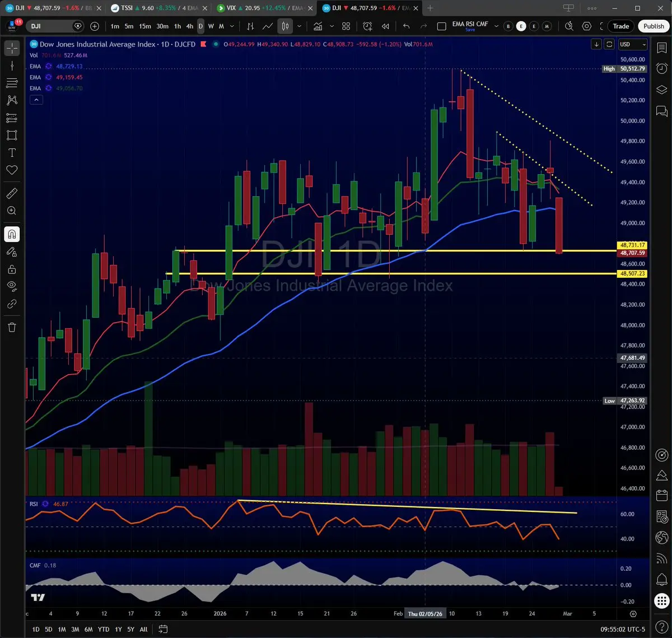Open the link drawings sync tool
This screenshot has width=672, height=638.
(x=12, y=304)
